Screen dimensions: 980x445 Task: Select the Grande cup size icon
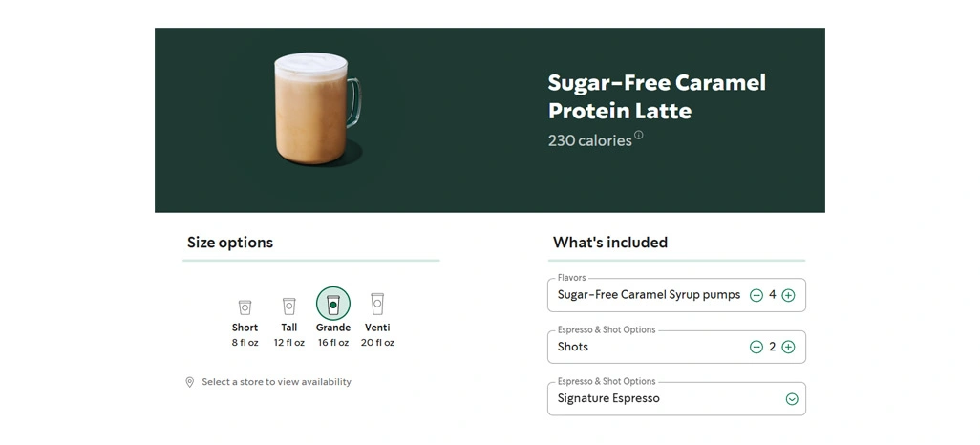[x=333, y=305]
